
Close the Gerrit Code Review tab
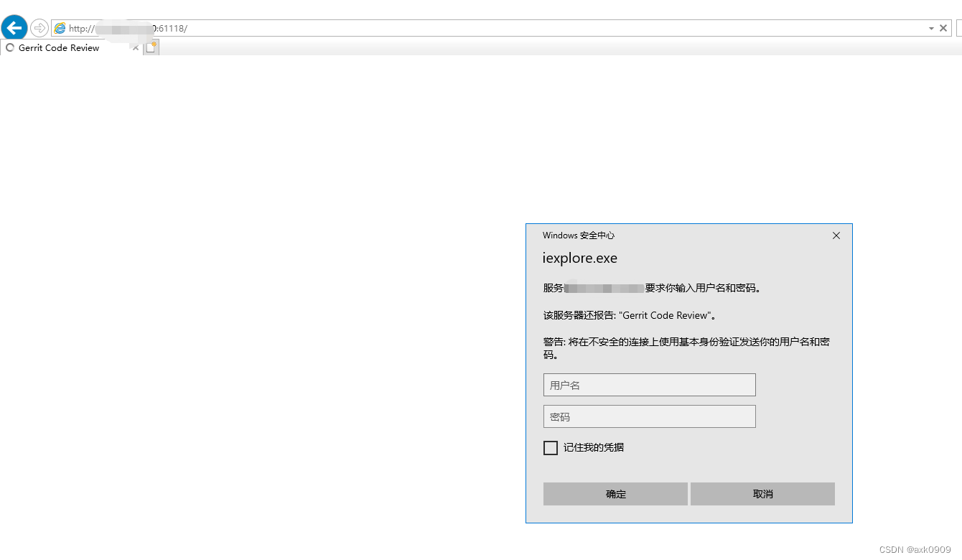tap(135, 47)
